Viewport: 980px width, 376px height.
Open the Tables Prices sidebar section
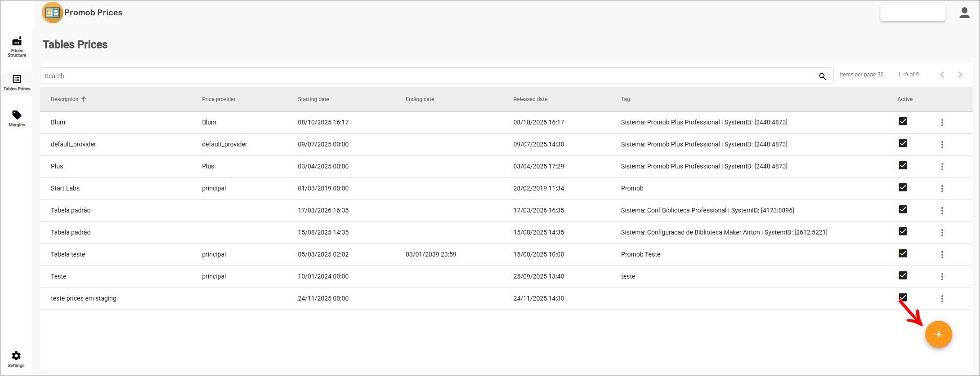pyautogui.click(x=17, y=83)
